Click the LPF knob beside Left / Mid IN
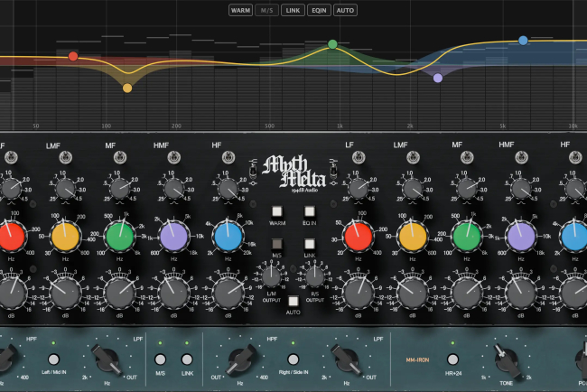 (107, 359)
